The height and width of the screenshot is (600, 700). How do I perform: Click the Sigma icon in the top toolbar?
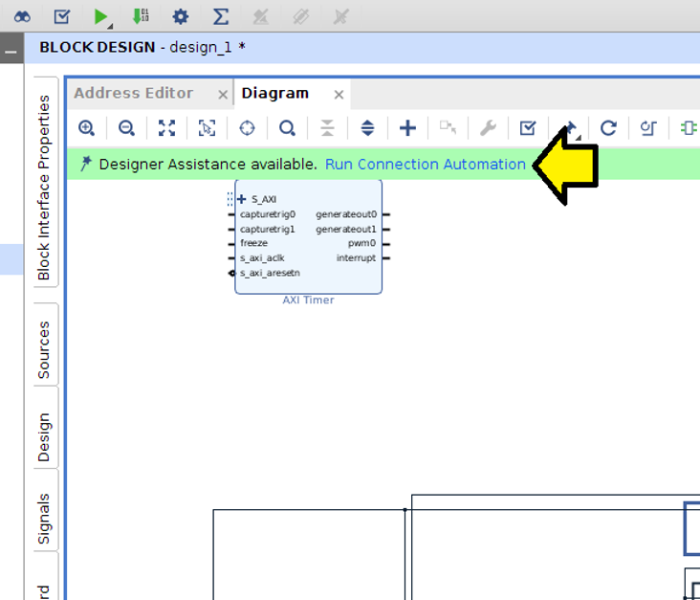pyautogui.click(x=220, y=16)
